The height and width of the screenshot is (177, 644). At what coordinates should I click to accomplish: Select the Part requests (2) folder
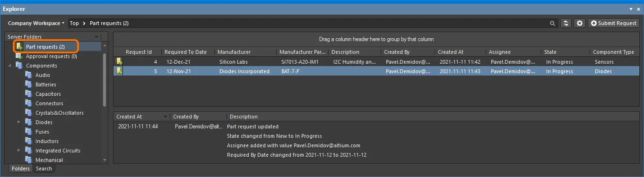(45, 47)
